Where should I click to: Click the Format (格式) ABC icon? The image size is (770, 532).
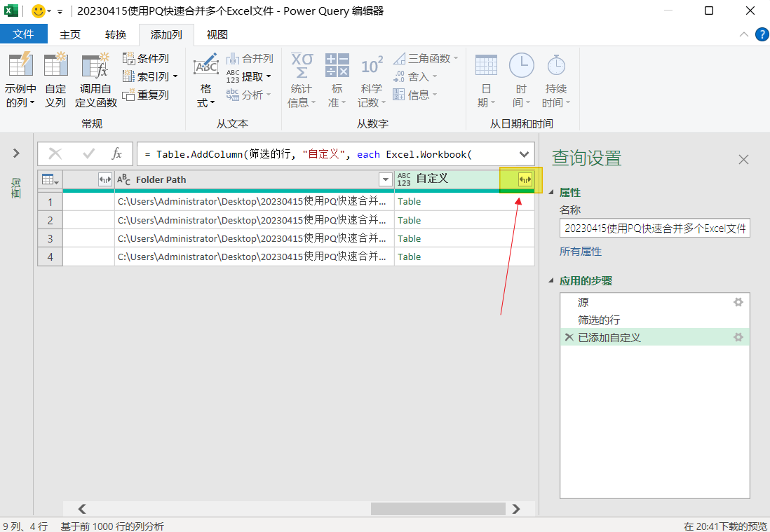click(x=205, y=64)
